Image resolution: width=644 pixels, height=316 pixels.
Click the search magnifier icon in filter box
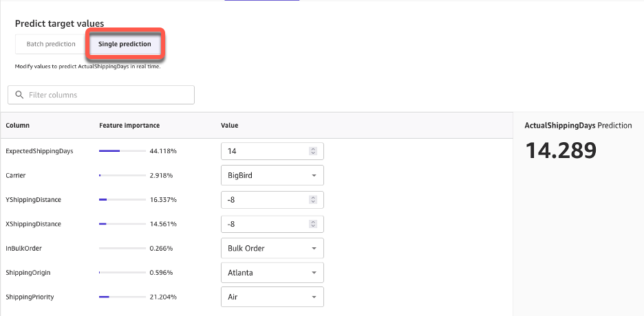[19, 95]
